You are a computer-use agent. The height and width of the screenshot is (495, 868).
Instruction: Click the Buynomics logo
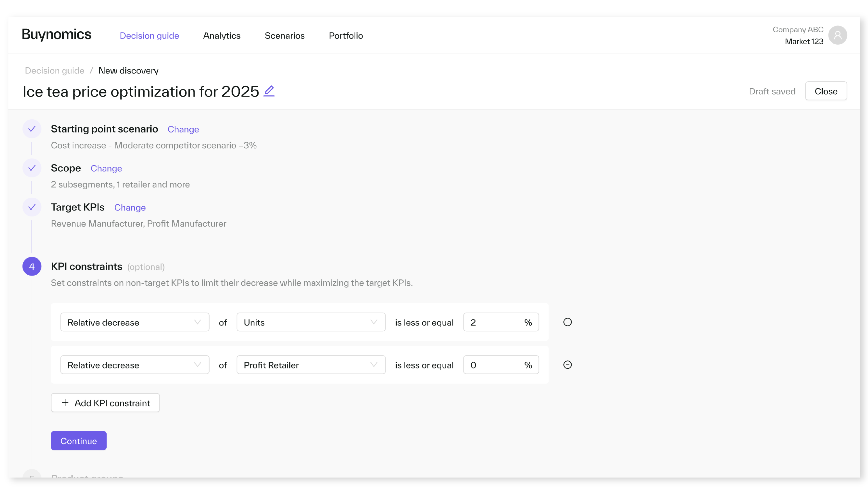(56, 34)
